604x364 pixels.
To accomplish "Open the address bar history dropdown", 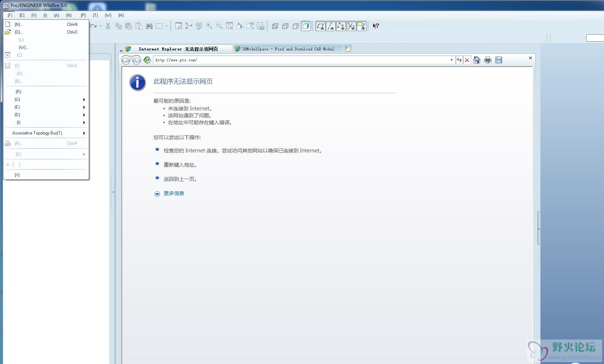I will coord(452,60).
